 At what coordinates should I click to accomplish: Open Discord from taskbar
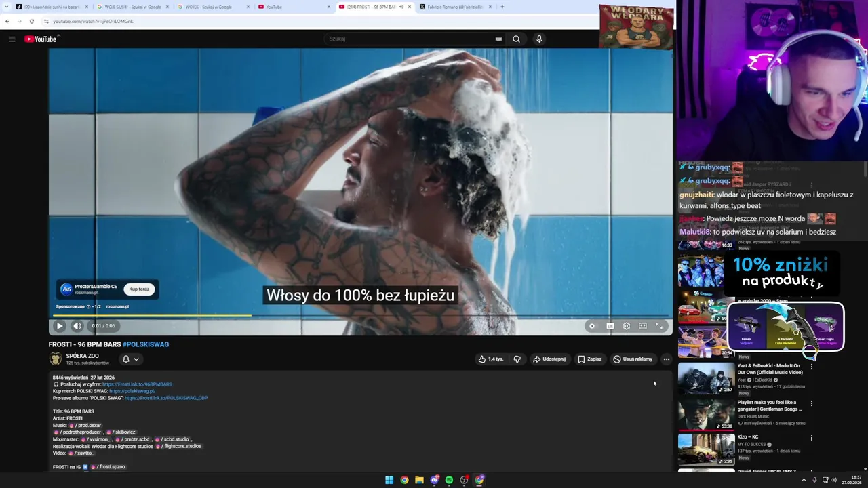[435, 480]
